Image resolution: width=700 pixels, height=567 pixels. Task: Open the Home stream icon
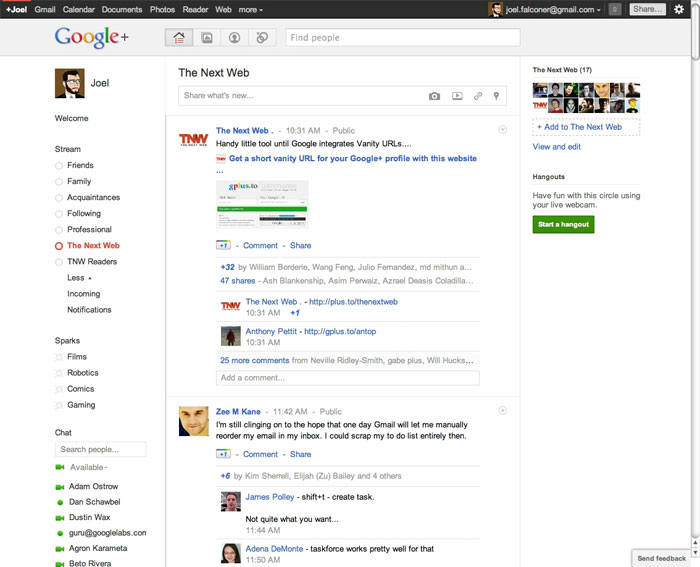point(179,38)
